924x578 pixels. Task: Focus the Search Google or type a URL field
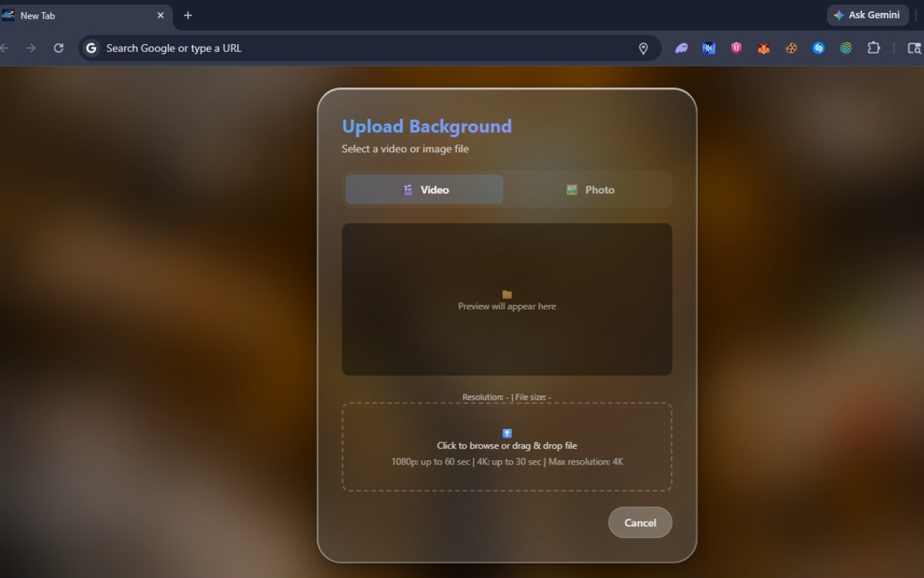coord(368,48)
